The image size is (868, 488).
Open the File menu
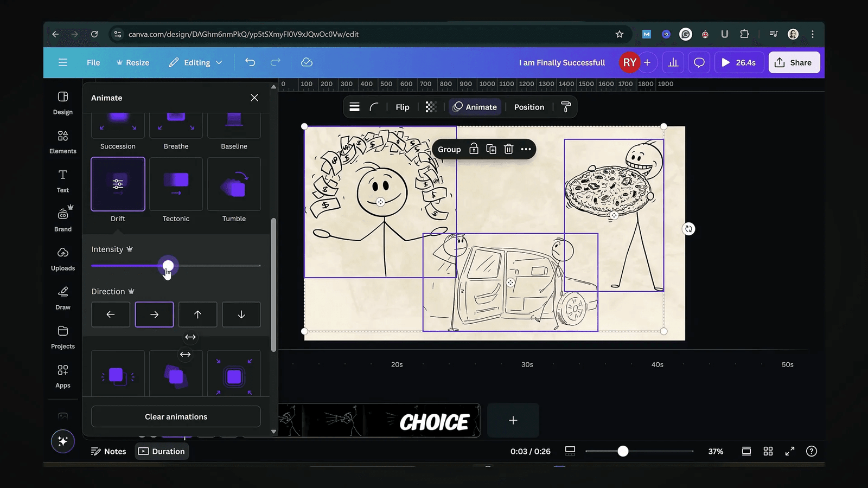coord(93,62)
